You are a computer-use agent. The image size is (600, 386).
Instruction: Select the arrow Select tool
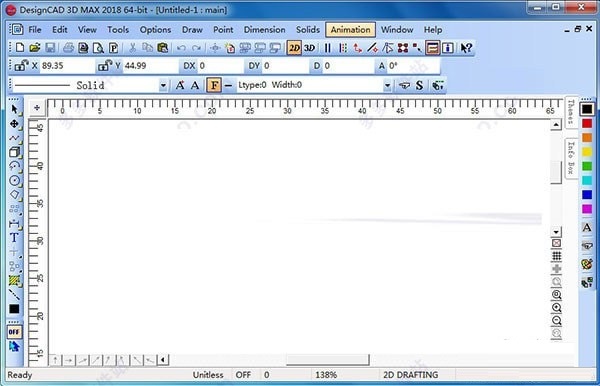click(14, 109)
